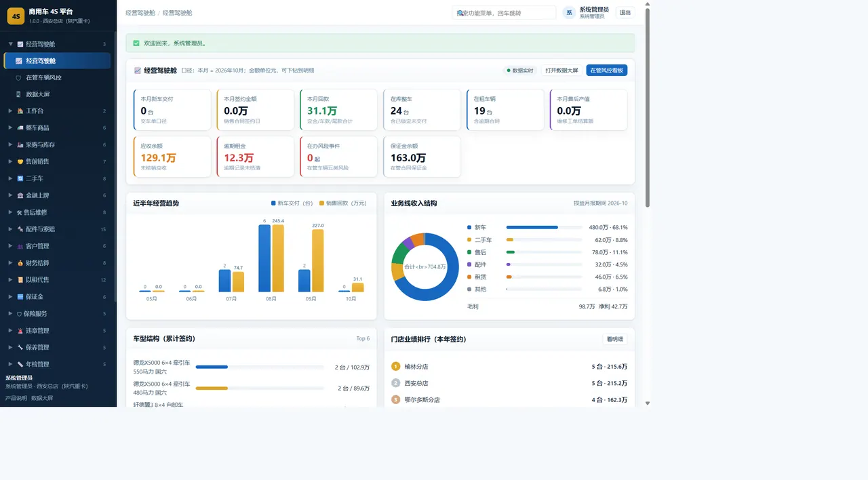Expand the 保养管理 sidebar section

[10, 347]
